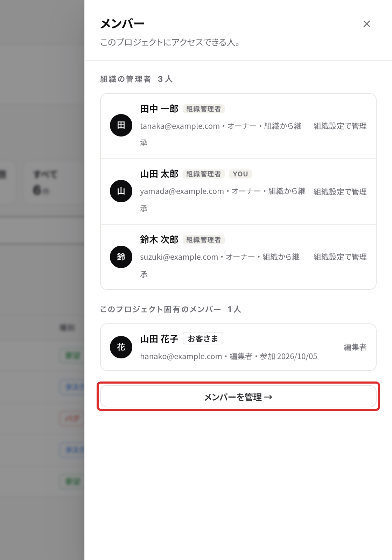
Task: Click 組織管理者 badge beside 田中 一郎
Action: click(204, 109)
